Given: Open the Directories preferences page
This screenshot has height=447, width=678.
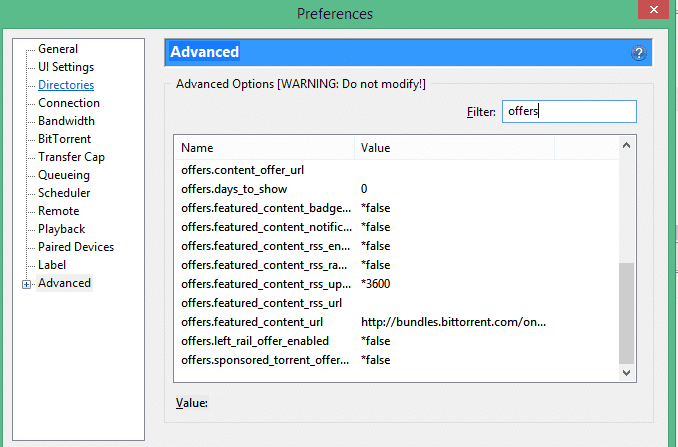Looking at the screenshot, I should click(x=66, y=85).
